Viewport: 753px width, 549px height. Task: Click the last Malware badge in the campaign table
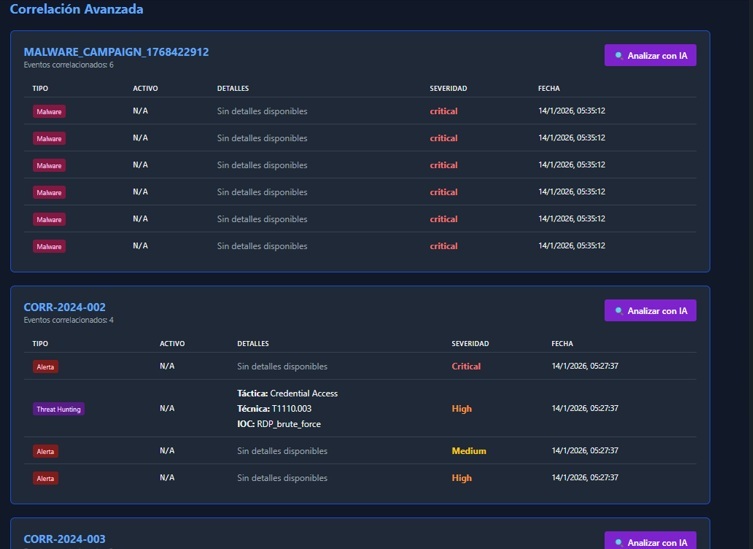coord(49,246)
